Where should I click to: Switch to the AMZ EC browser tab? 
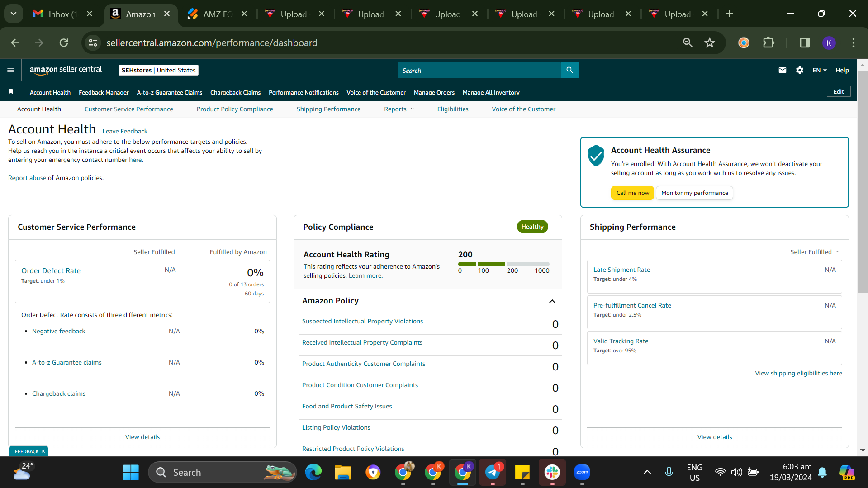(x=217, y=14)
